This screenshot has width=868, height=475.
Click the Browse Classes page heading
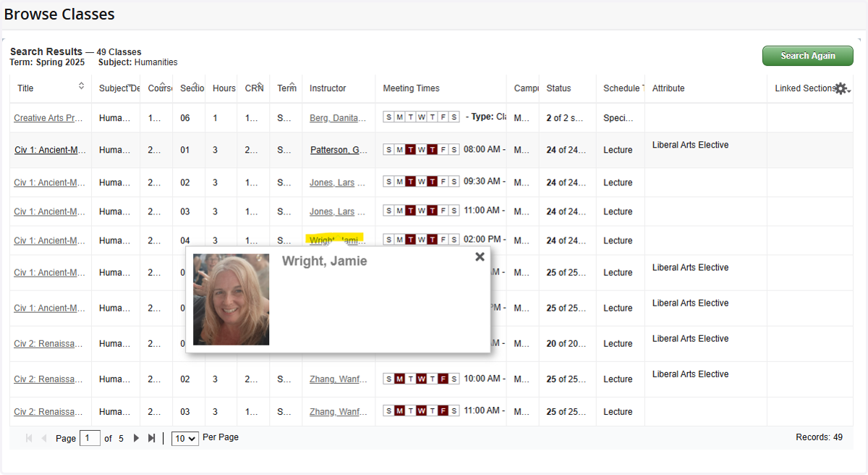[x=59, y=14]
